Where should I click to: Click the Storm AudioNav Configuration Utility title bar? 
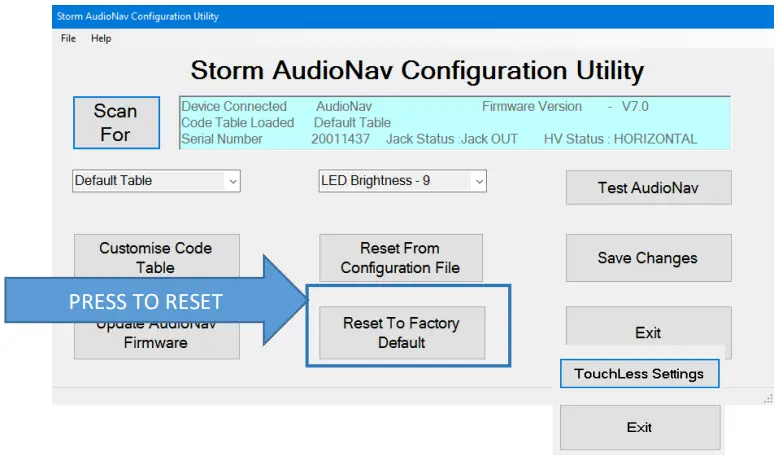(x=413, y=16)
